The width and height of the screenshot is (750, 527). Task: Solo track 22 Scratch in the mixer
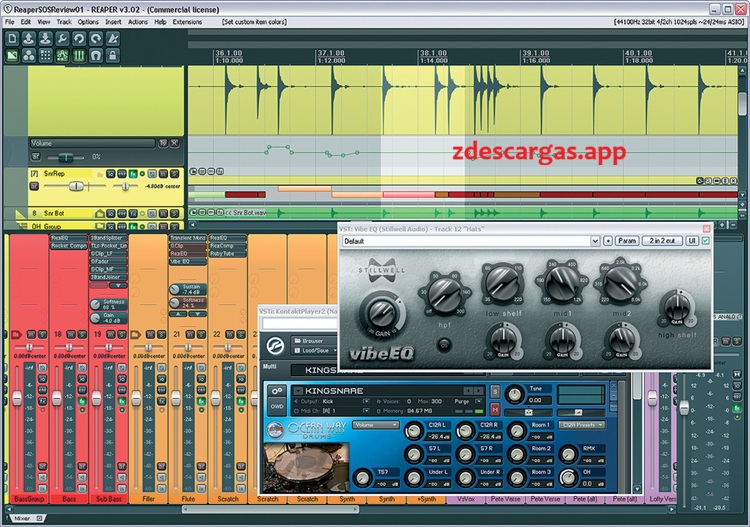pyautogui.click(x=241, y=334)
